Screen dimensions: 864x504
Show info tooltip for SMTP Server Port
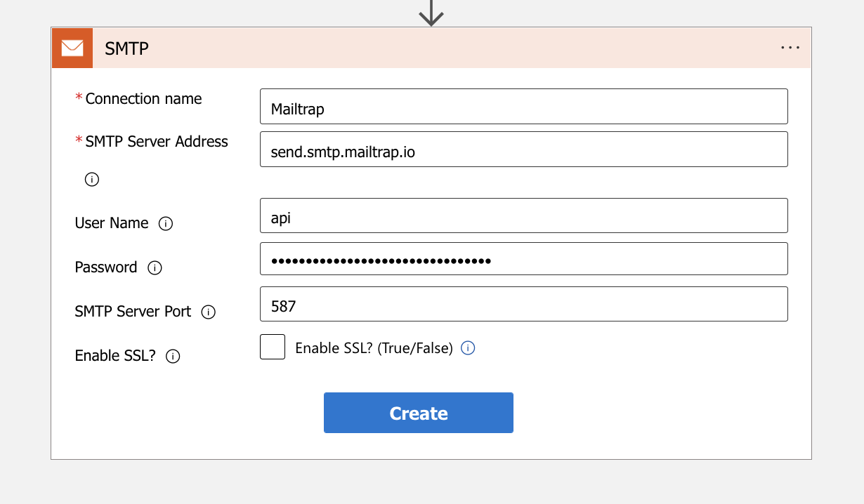pos(209,312)
